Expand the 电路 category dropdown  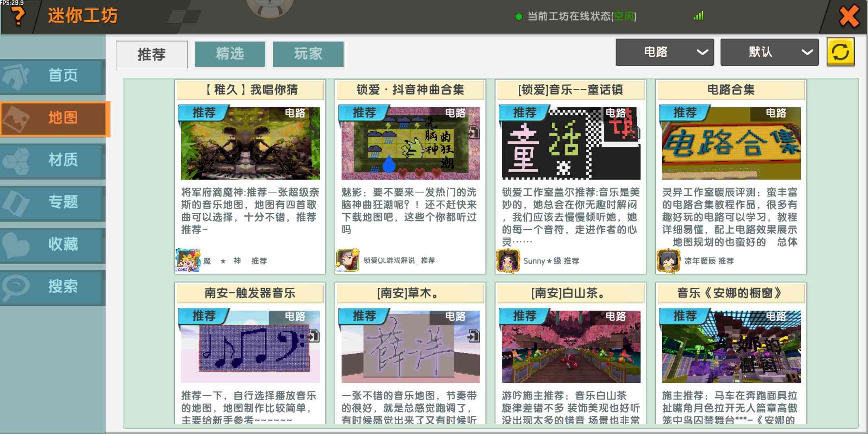pyautogui.click(x=665, y=52)
